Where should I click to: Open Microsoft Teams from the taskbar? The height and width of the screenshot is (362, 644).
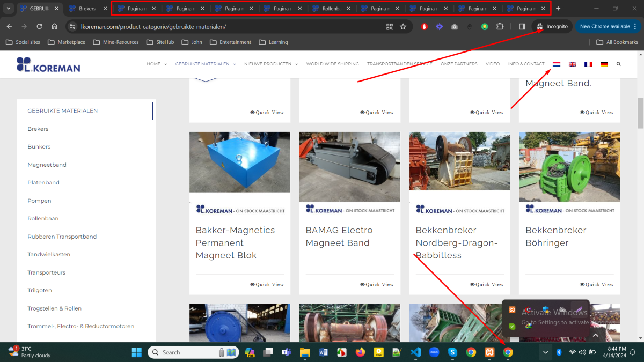tap(286, 352)
